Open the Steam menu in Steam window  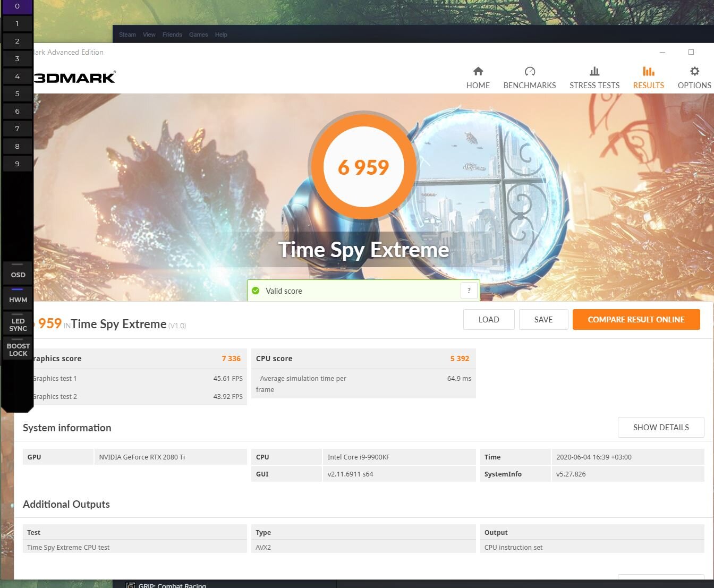[x=127, y=35]
